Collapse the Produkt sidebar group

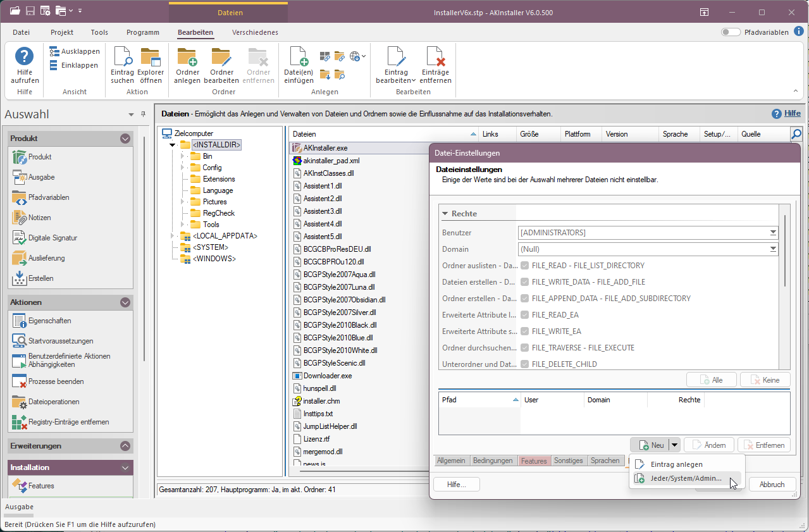pyautogui.click(x=125, y=139)
